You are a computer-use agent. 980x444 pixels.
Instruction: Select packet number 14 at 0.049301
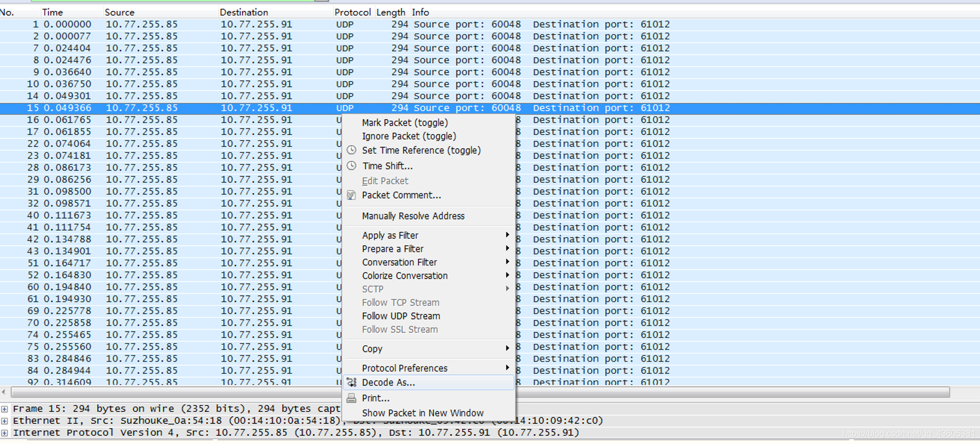[490, 96]
